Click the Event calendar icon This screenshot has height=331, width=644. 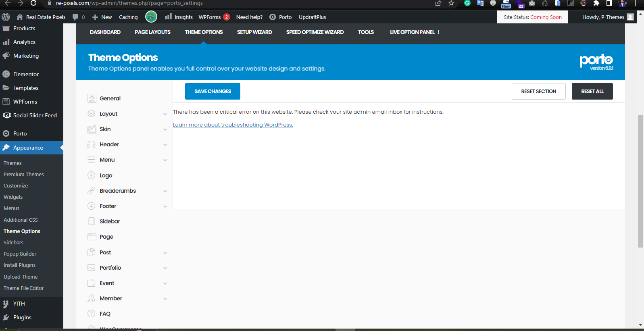[x=92, y=283]
